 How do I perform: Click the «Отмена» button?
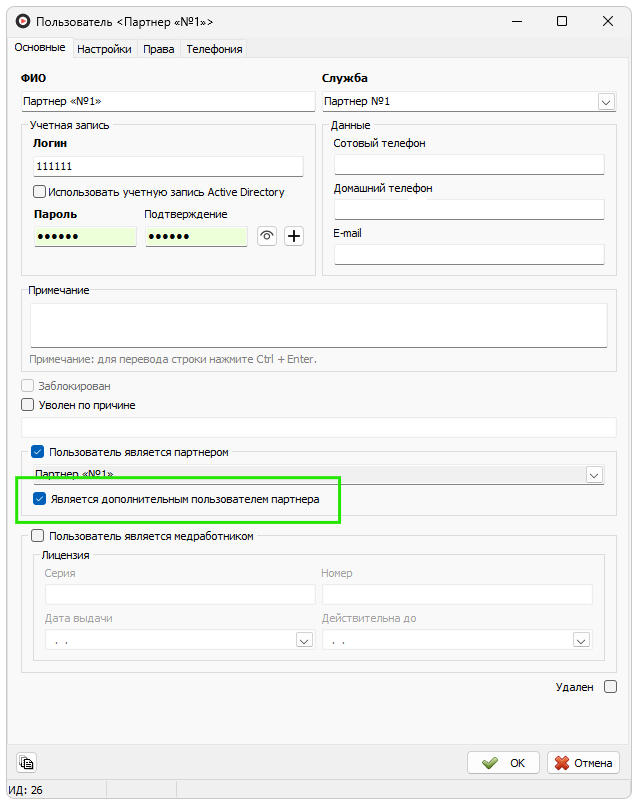pyautogui.click(x=583, y=763)
